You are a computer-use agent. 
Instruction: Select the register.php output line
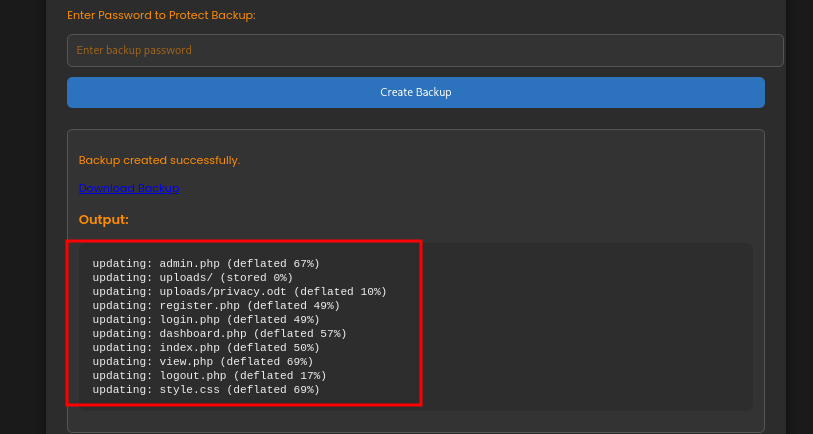pyautogui.click(x=215, y=306)
